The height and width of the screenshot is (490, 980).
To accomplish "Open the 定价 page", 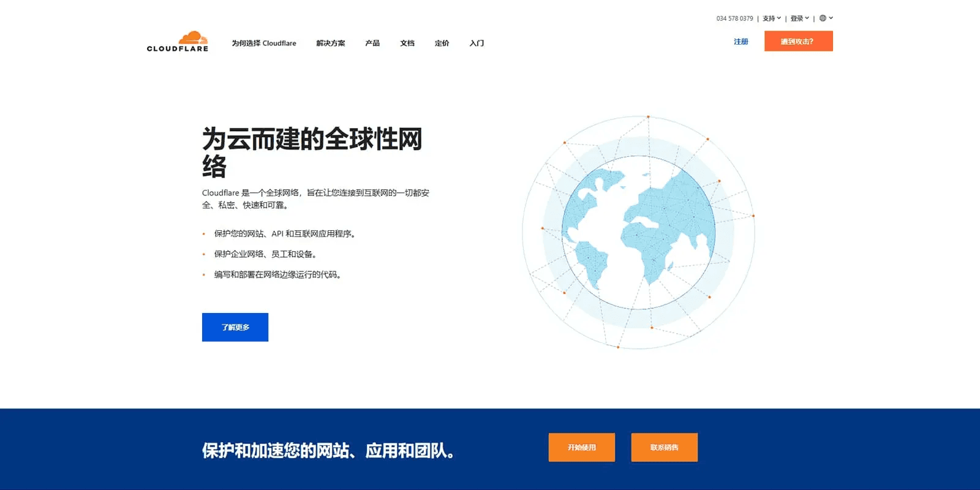I will 442,43.
